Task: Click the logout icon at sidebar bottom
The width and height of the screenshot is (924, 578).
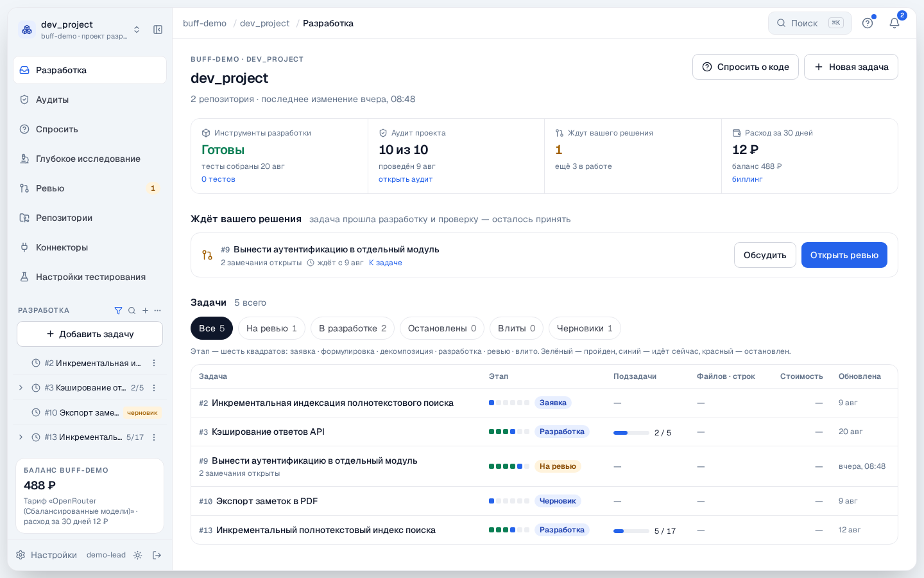Action: (x=157, y=556)
